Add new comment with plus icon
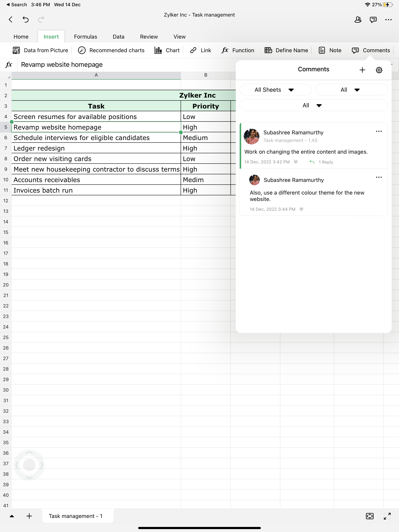This screenshot has height=532, width=399. coord(362,70)
